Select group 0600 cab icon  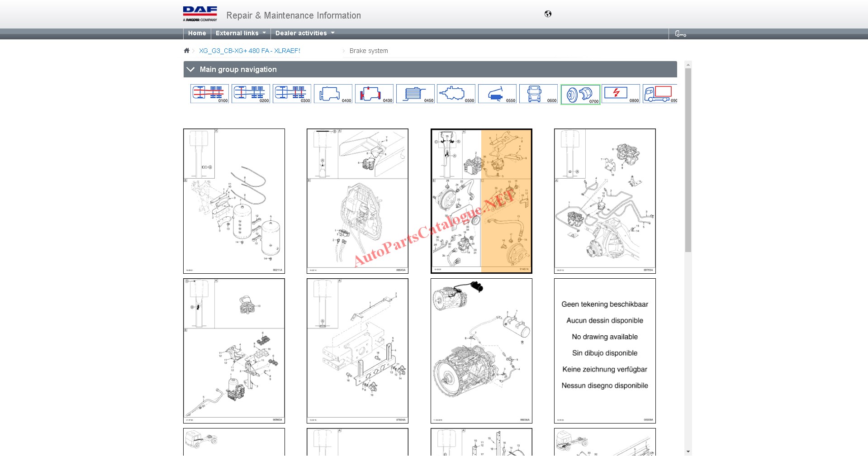point(538,94)
